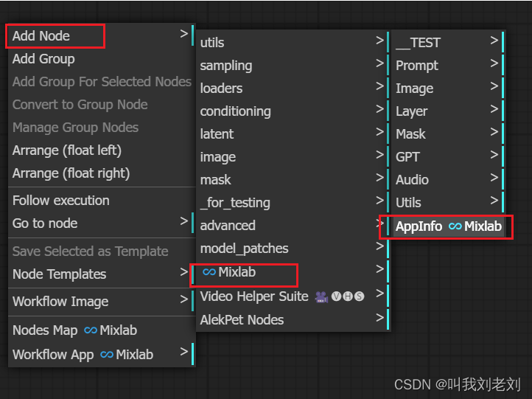Expand arrow on the Audio row
532x399 pixels.
click(494, 178)
